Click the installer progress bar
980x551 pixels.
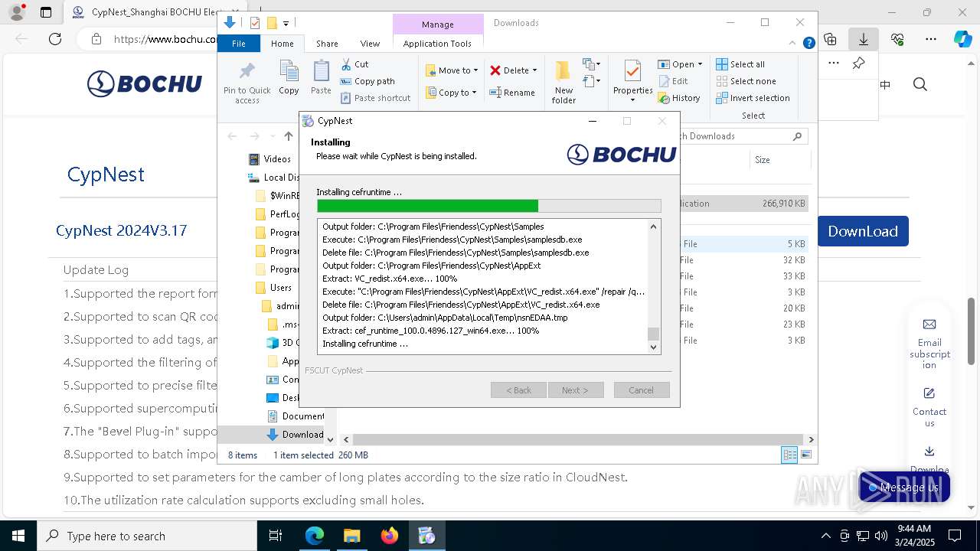pyautogui.click(x=489, y=206)
